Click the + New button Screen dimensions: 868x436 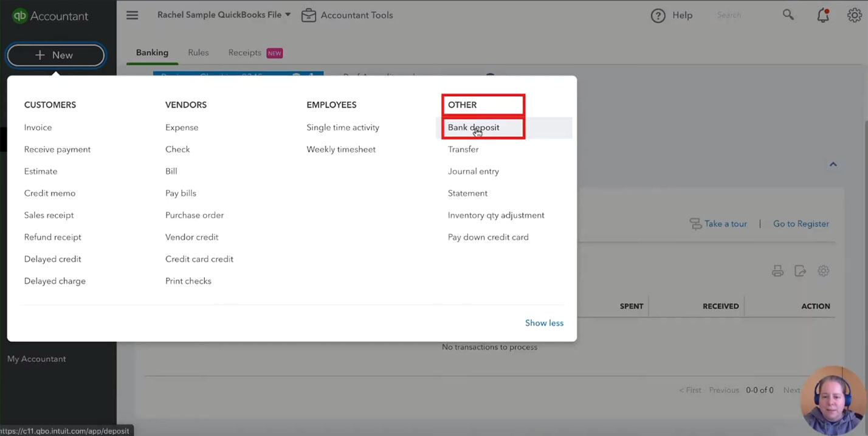click(55, 55)
